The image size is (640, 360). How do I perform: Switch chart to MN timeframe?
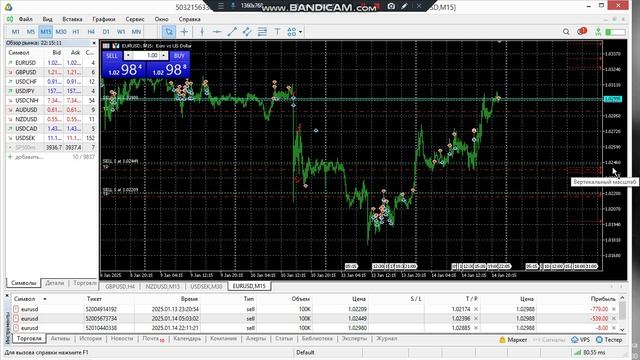point(136,31)
